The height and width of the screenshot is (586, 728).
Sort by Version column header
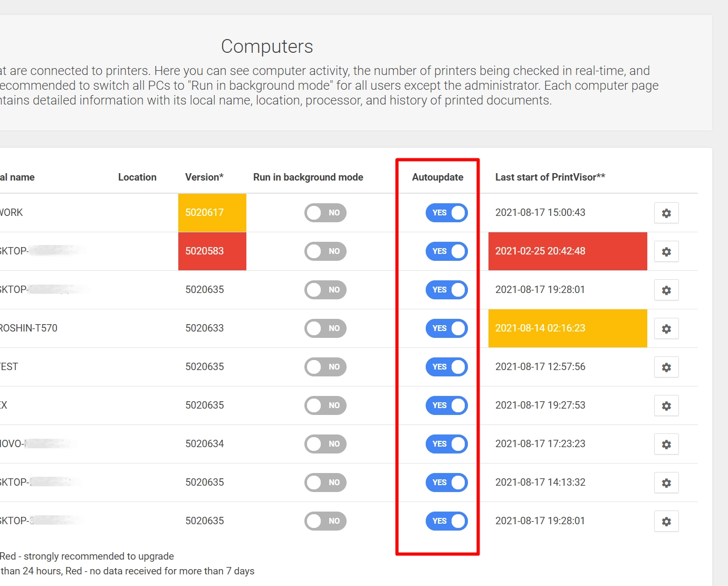(x=204, y=177)
